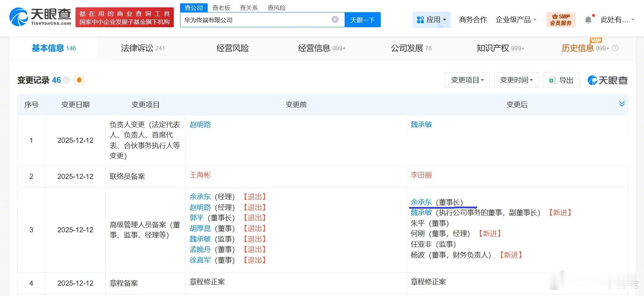This screenshot has width=644, height=296.
Task: Open the 变更项目 filter dropdown
Action: 467,80
